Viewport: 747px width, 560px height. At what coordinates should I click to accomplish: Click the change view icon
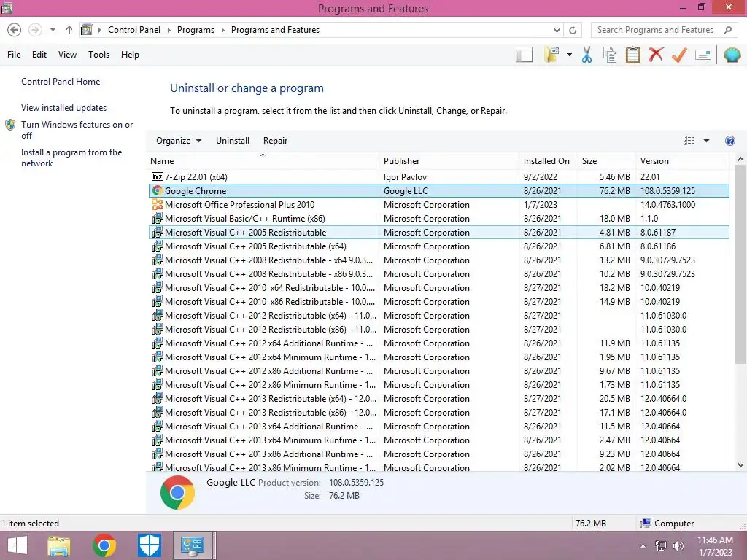689,141
